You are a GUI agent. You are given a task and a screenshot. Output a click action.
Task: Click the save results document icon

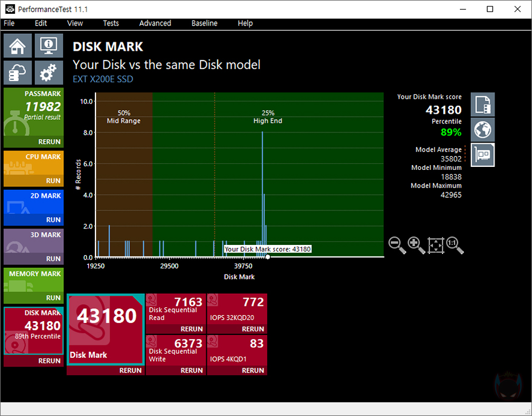coord(482,105)
